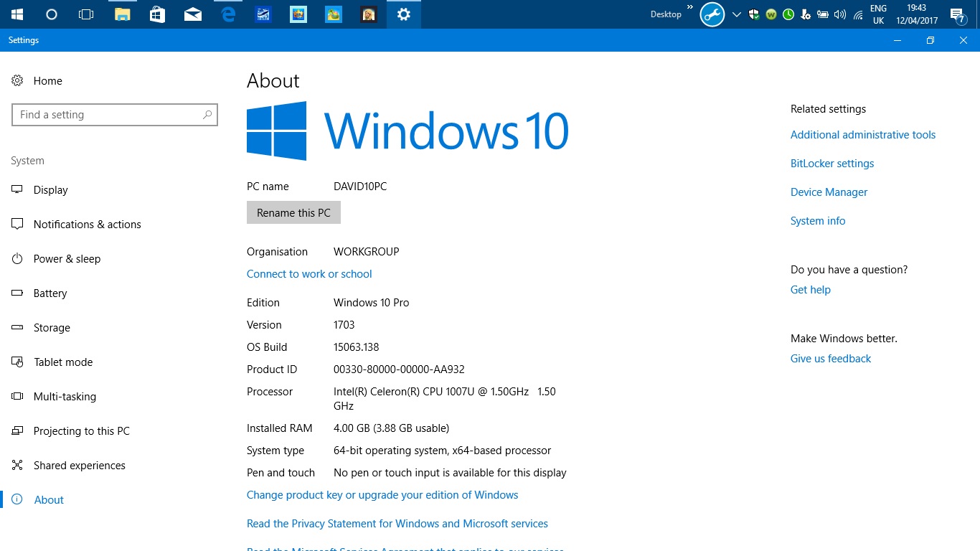Switch the ENG UK input language

tap(878, 14)
